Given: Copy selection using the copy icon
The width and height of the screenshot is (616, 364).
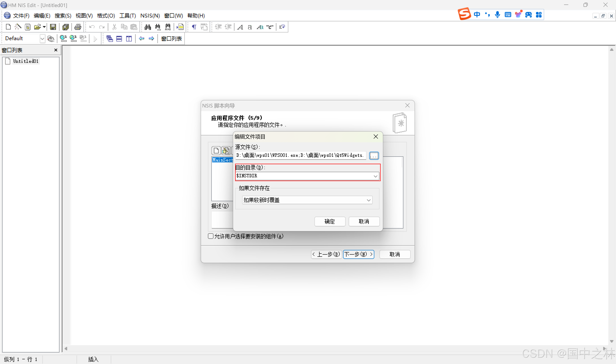Looking at the screenshot, I should click(x=124, y=27).
